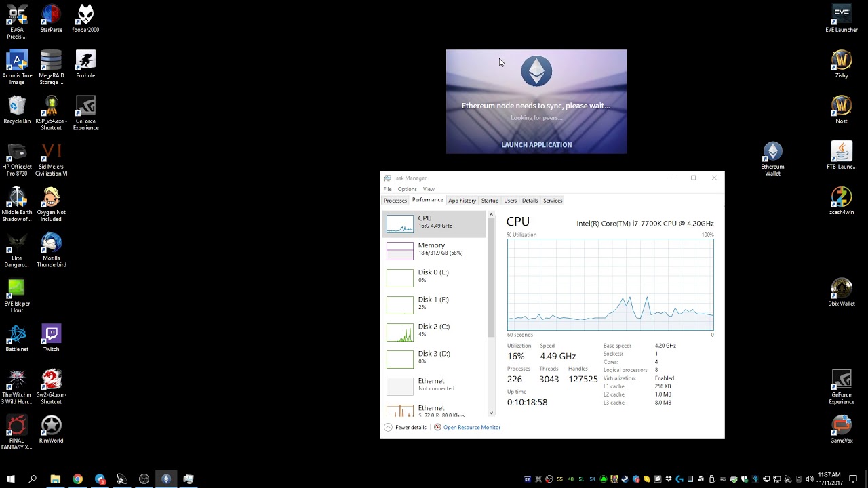The height and width of the screenshot is (488, 868).
Task: Select the Oxygen Not Included icon
Action: click(51, 205)
